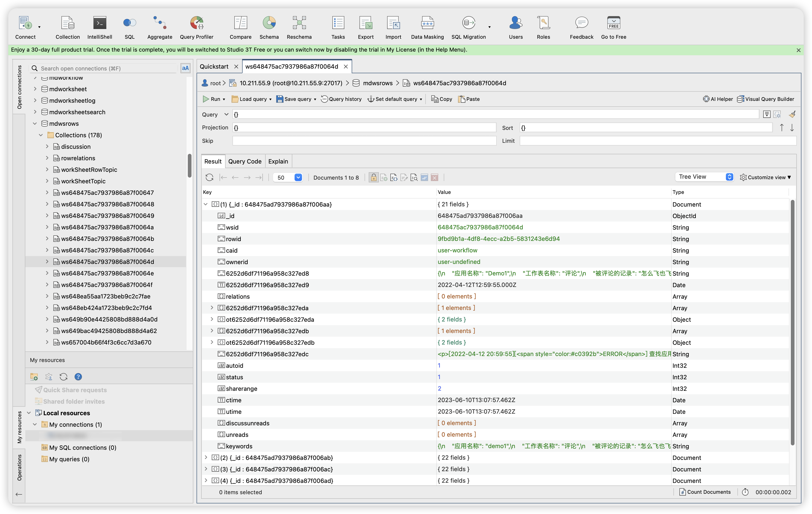Open the Tree View mode dropdown
The height and width of the screenshot is (514, 812).
729,177
